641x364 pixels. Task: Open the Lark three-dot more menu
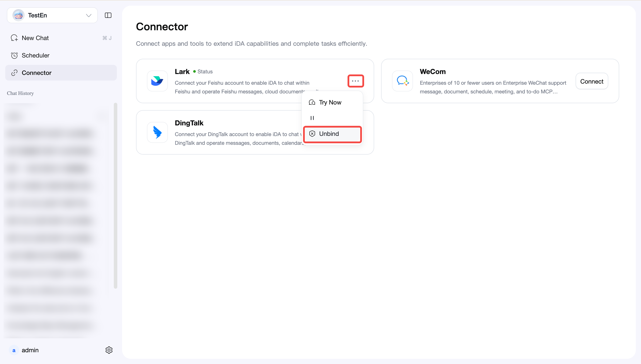[355, 81]
